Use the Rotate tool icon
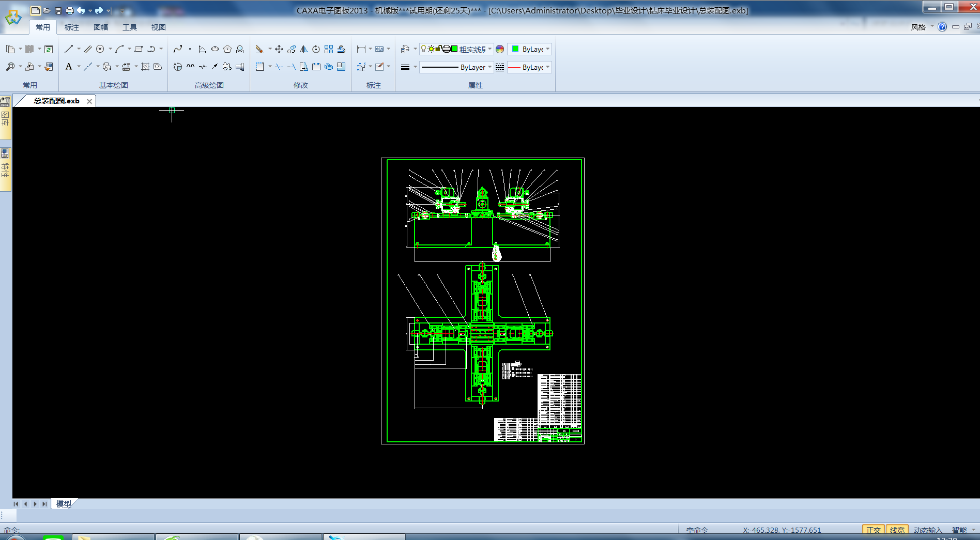The height and width of the screenshot is (540, 980). (x=316, y=49)
